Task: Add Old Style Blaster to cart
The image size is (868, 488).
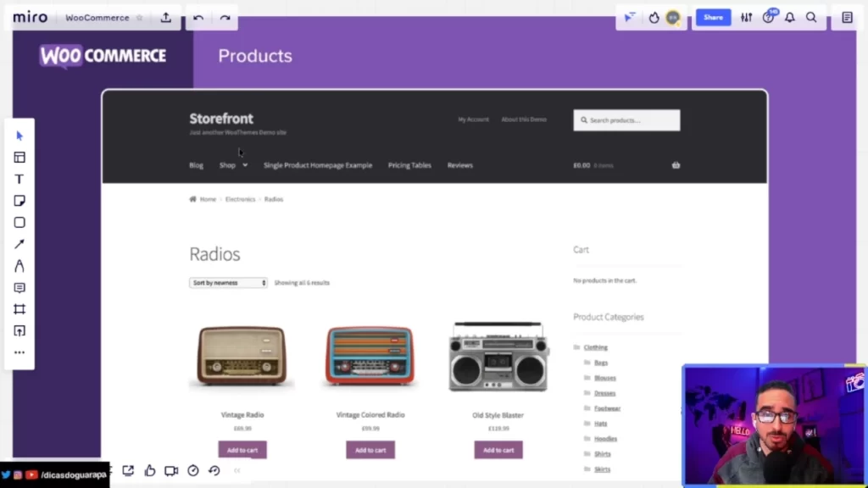Action: click(498, 450)
